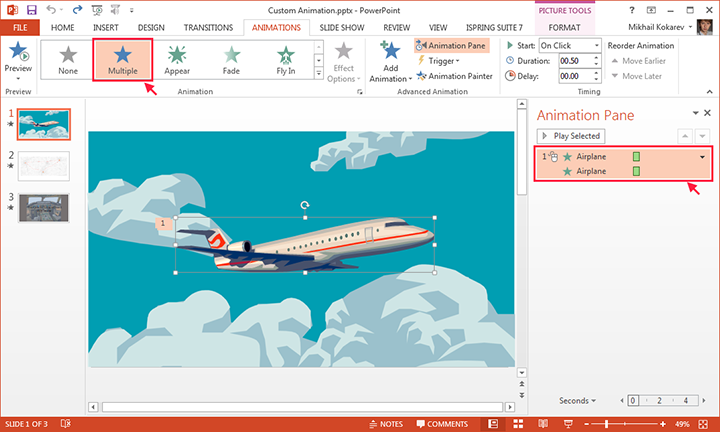Apply the Fly In animation

pos(287,61)
